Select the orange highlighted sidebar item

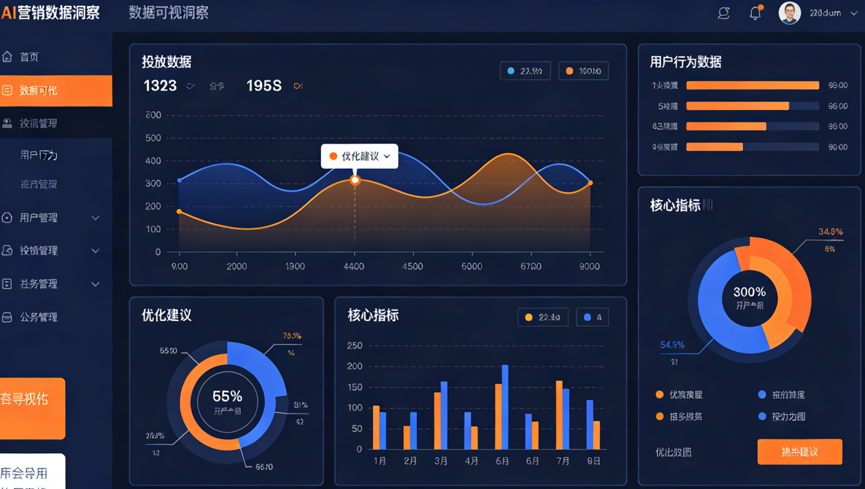(56, 91)
